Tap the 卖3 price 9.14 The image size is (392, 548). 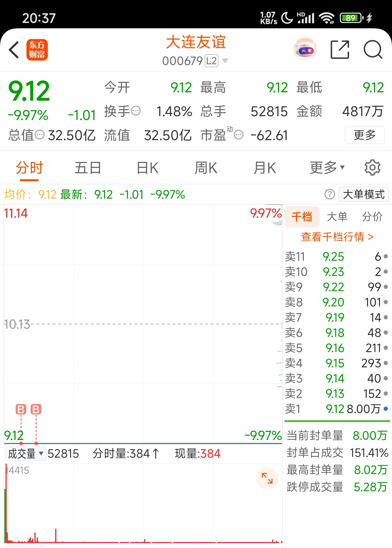(x=335, y=378)
